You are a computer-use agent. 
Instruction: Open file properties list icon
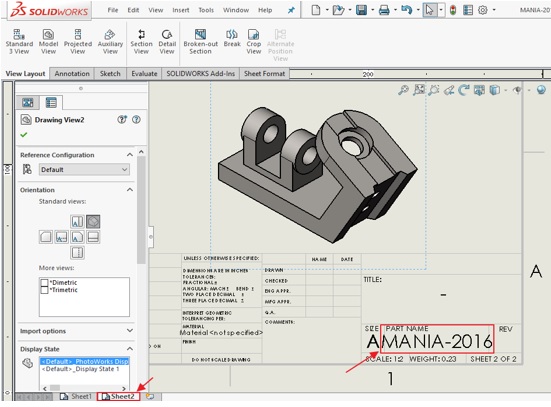(x=468, y=10)
